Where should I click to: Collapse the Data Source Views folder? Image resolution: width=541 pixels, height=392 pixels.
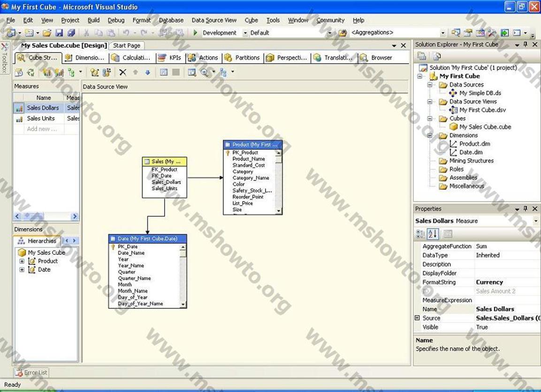click(430, 101)
